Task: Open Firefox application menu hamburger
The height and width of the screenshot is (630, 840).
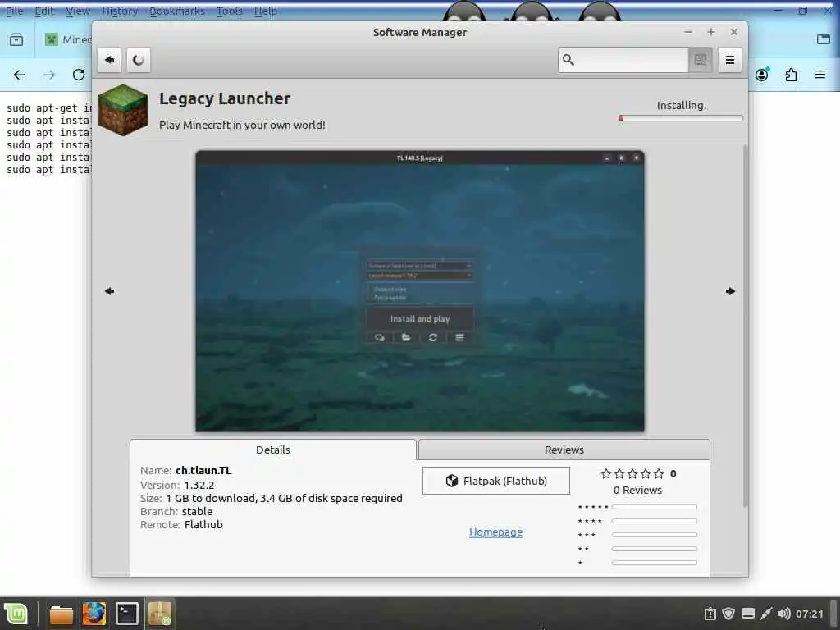Action: point(820,75)
